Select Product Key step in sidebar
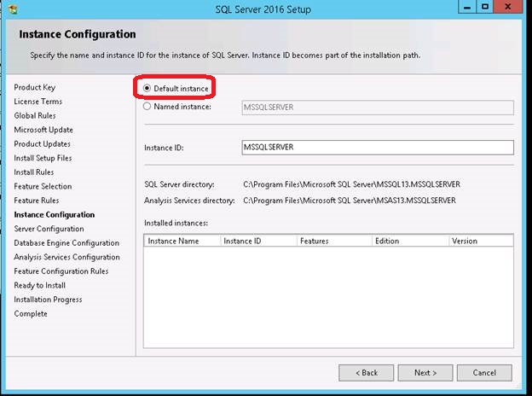Image resolution: width=532 pixels, height=396 pixels. pyautogui.click(x=35, y=87)
